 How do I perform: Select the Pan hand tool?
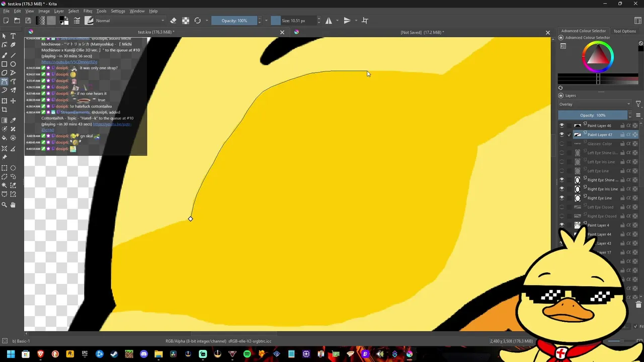pos(13,205)
